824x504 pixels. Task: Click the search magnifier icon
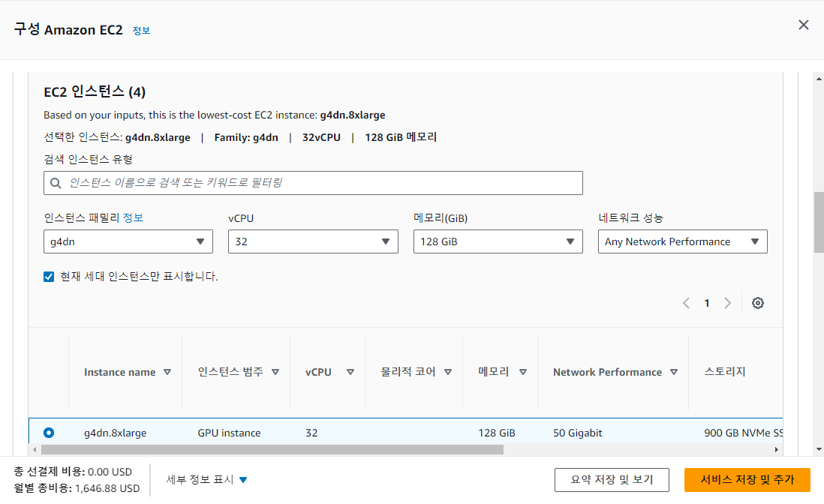[56, 183]
